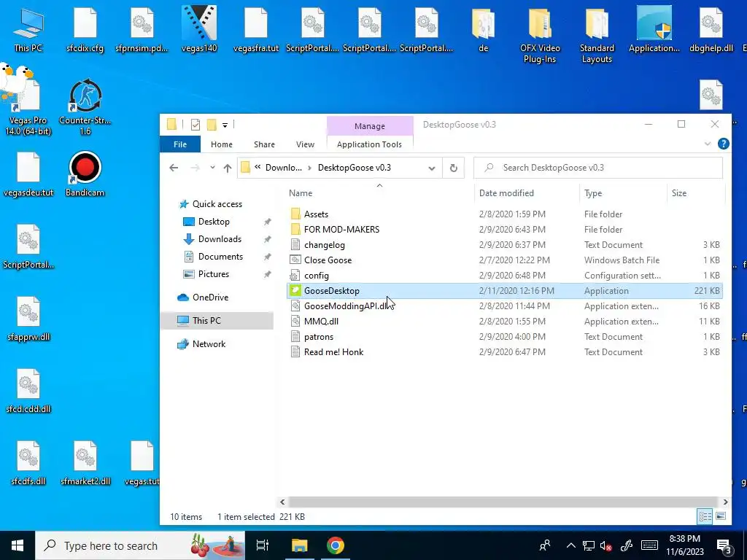Select Counter-Strike 1.6 desktop shortcut
The height and width of the screenshot is (560, 747).
[85, 107]
